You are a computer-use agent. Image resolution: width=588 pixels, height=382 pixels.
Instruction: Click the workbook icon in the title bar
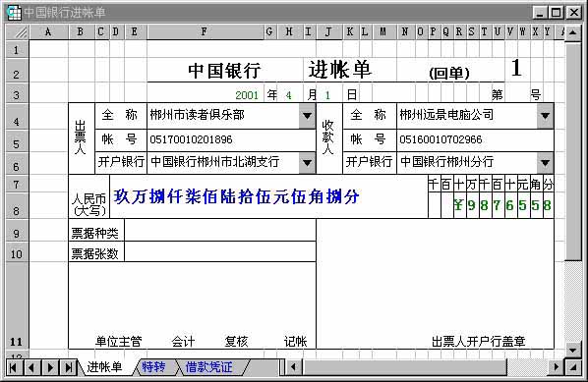(14, 13)
